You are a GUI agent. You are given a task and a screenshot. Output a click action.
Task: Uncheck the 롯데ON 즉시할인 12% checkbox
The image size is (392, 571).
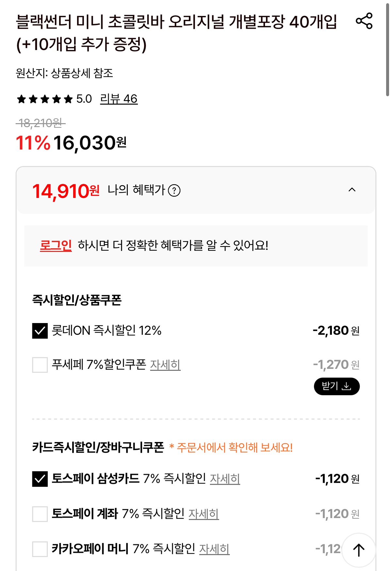40,331
